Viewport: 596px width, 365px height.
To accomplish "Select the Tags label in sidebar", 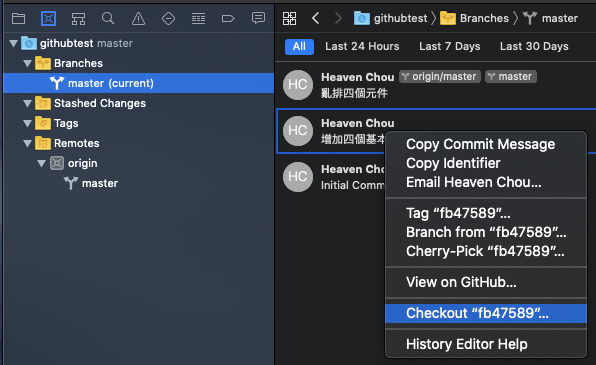I will (66, 124).
